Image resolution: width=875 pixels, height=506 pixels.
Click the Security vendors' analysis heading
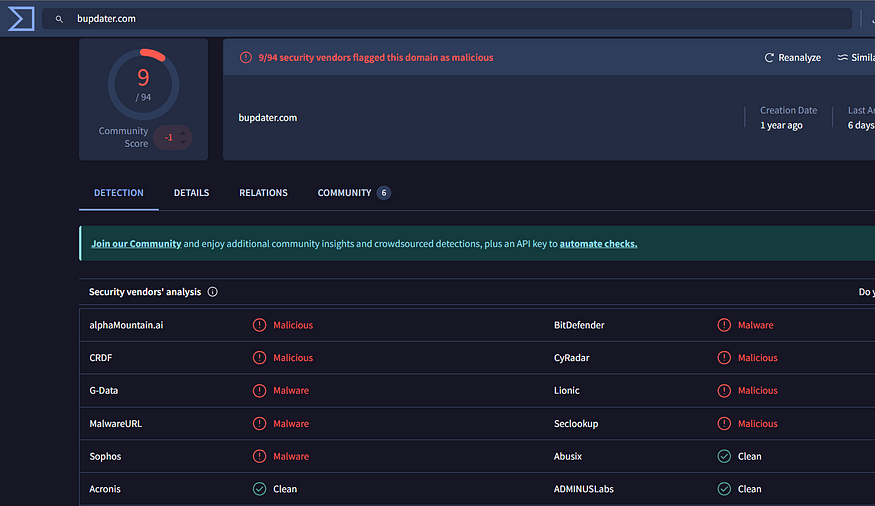tap(145, 292)
